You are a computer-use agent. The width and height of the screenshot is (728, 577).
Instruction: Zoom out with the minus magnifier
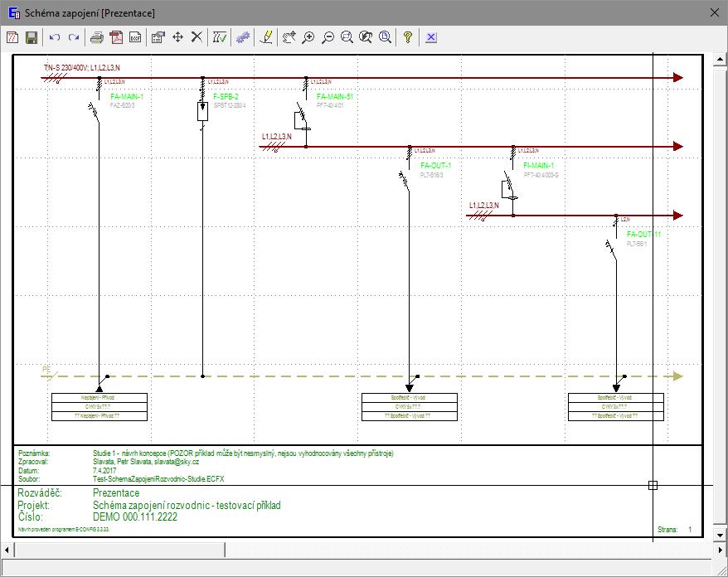coord(328,37)
